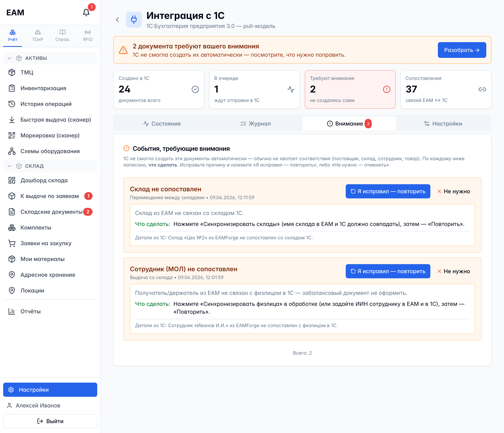Open Мои материалы in sidebar
The height and width of the screenshot is (433, 504).
pos(50,259)
